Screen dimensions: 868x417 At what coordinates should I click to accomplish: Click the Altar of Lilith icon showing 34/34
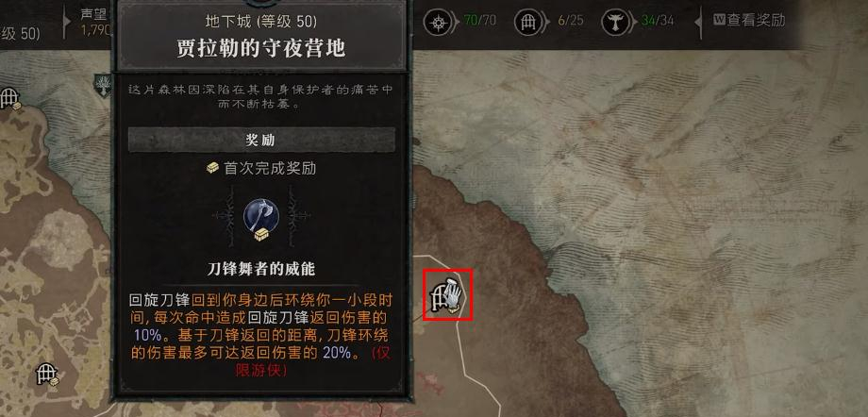pyautogui.click(x=615, y=23)
